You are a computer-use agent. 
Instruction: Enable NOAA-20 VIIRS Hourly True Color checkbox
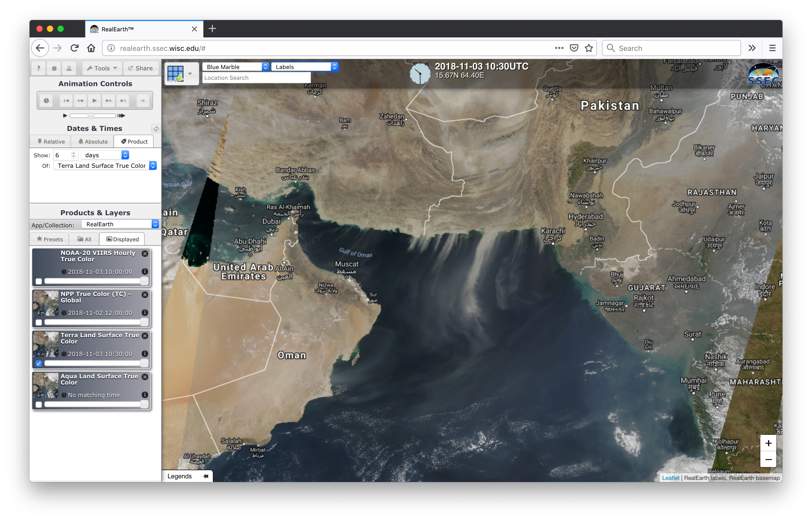[x=39, y=281]
